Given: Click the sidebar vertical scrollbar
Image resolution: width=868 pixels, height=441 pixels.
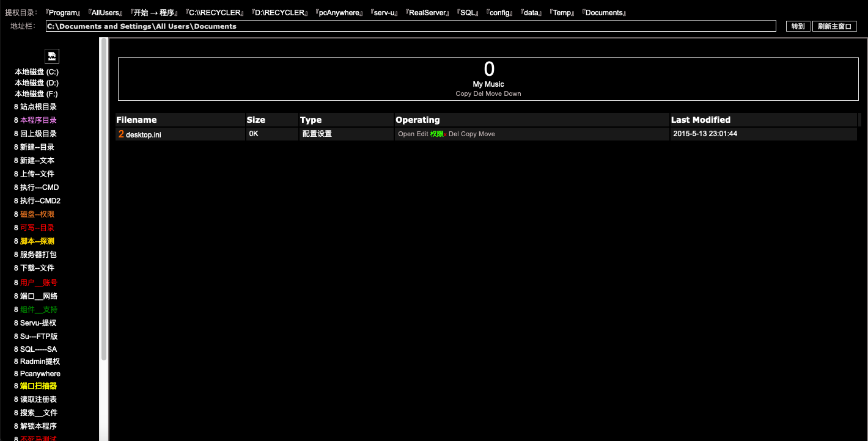Looking at the screenshot, I should 104,199.
